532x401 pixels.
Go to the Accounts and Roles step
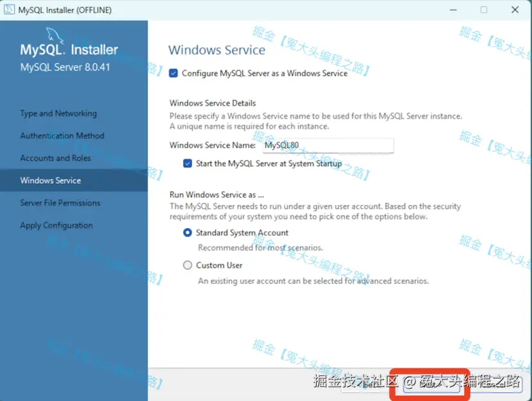[55, 158]
